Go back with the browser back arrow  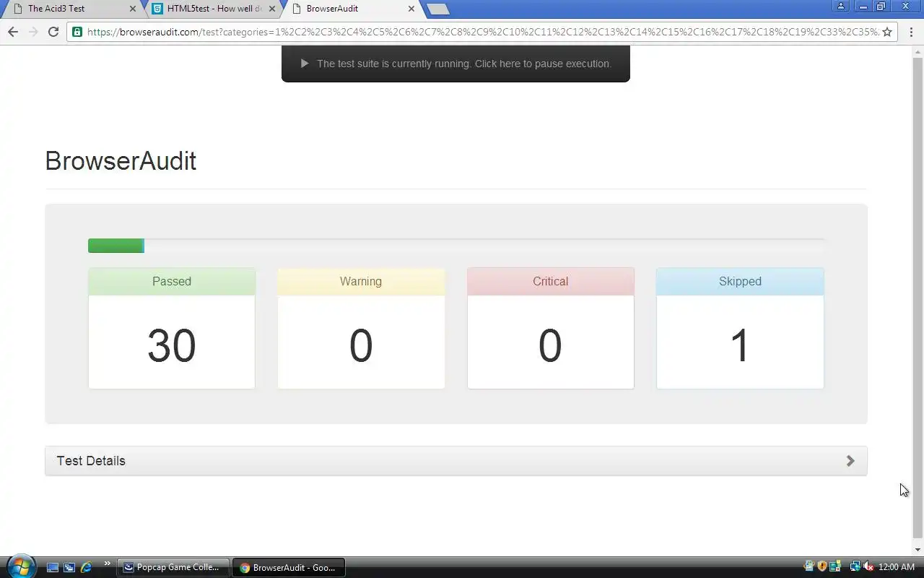pyautogui.click(x=12, y=32)
